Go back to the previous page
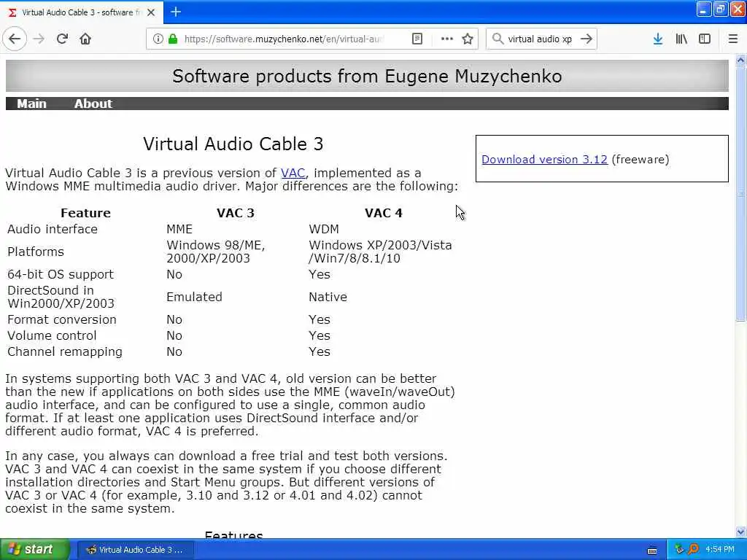 pyautogui.click(x=15, y=39)
